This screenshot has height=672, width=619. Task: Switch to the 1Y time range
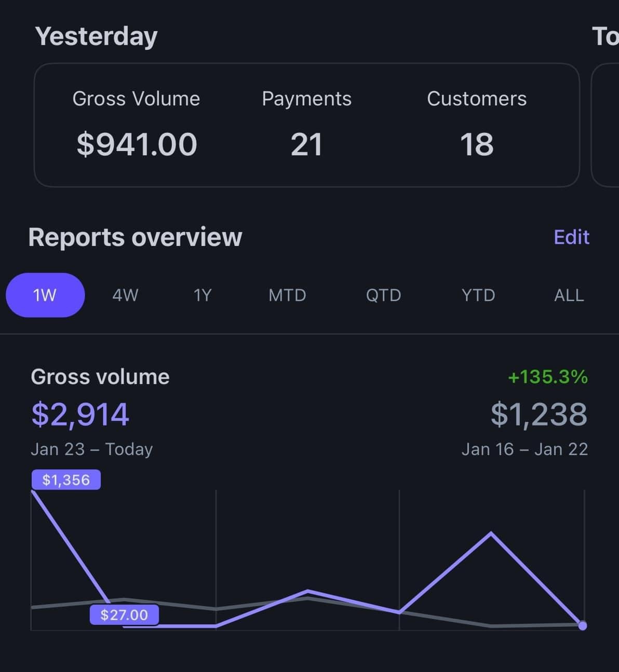pos(203,295)
